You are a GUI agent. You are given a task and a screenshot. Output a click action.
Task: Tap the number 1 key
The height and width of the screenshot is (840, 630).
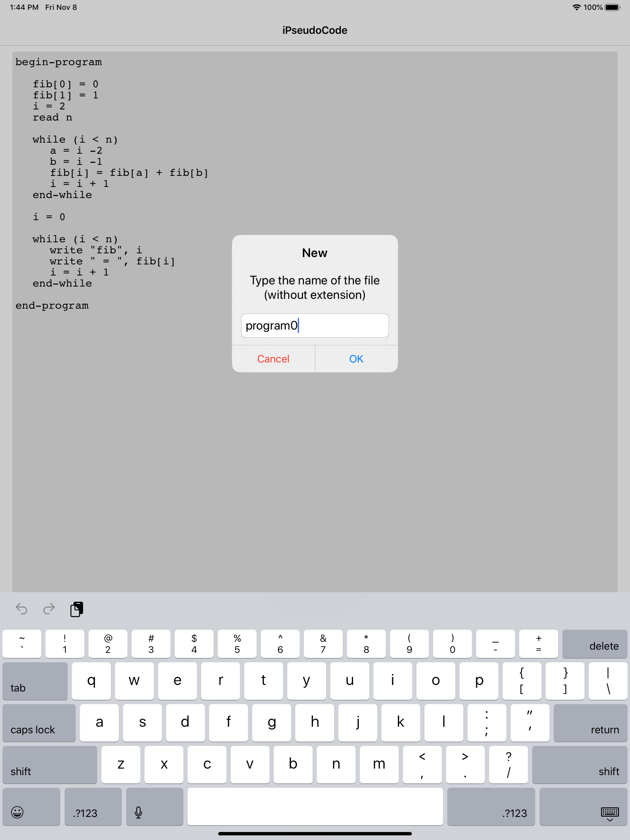[65, 644]
